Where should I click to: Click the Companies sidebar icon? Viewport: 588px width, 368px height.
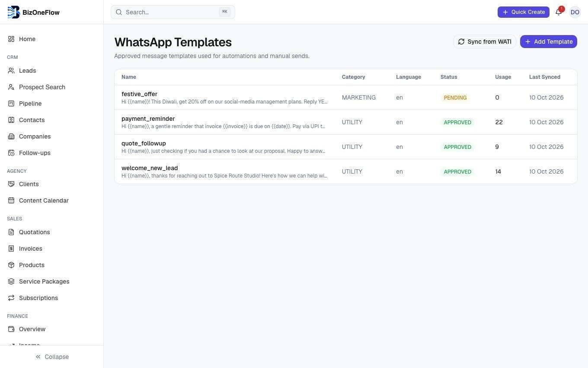11,136
